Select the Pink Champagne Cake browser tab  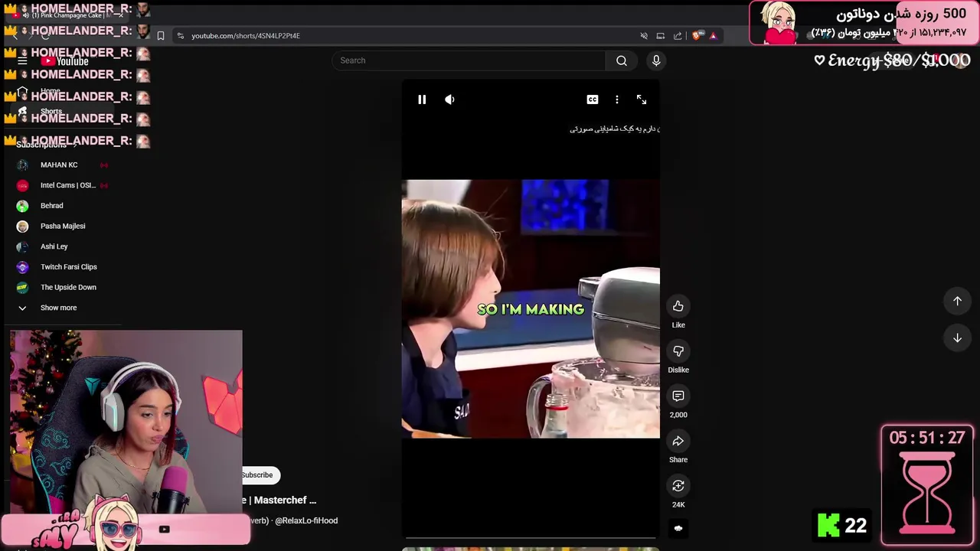(x=69, y=15)
